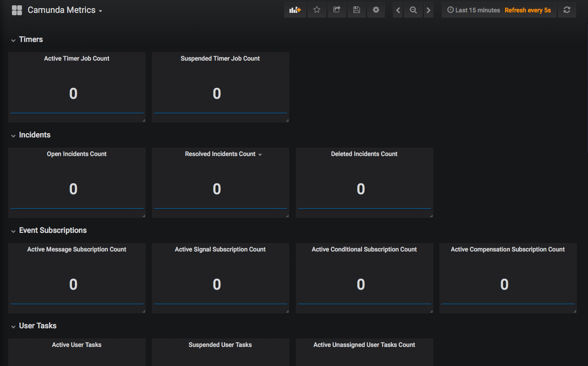Grab resize handle of Suspended Timer Job Count panel
The width and height of the screenshot is (588, 366).
[287, 120]
